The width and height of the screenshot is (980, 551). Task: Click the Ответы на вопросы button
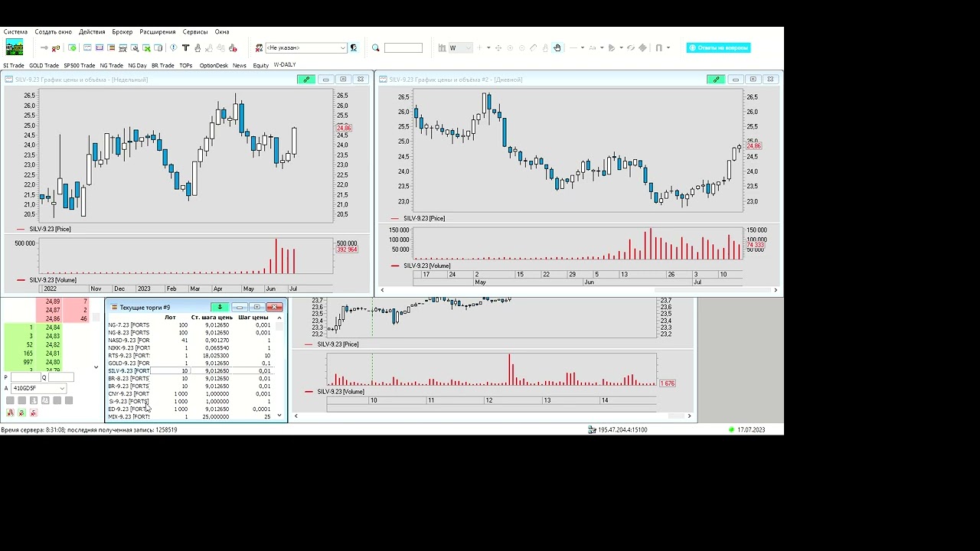(718, 47)
